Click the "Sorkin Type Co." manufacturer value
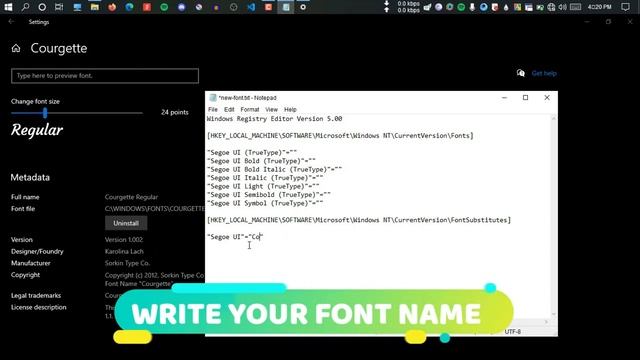The height and width of the screenshot is (360, 640). pyautogui.click(x=127, y=263)
